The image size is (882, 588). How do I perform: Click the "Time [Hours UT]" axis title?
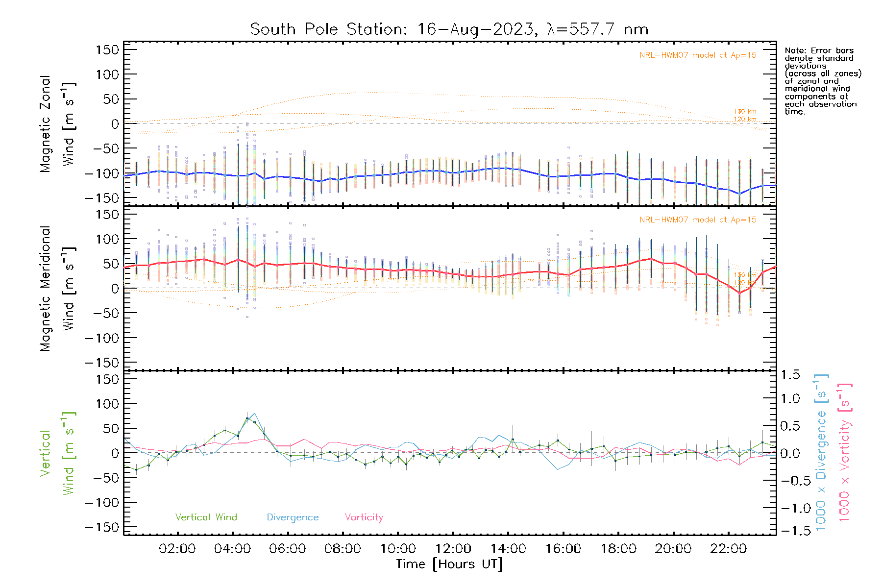click(x=449, y=564)
